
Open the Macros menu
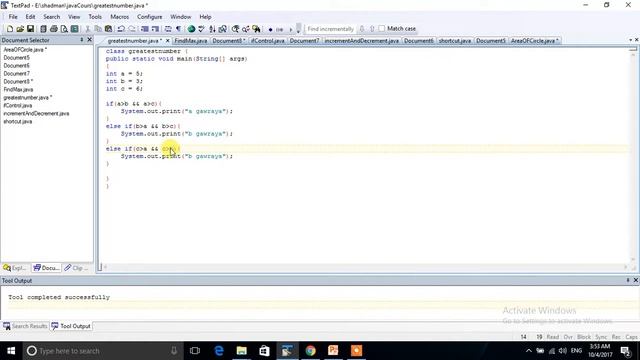coord(120,17)
